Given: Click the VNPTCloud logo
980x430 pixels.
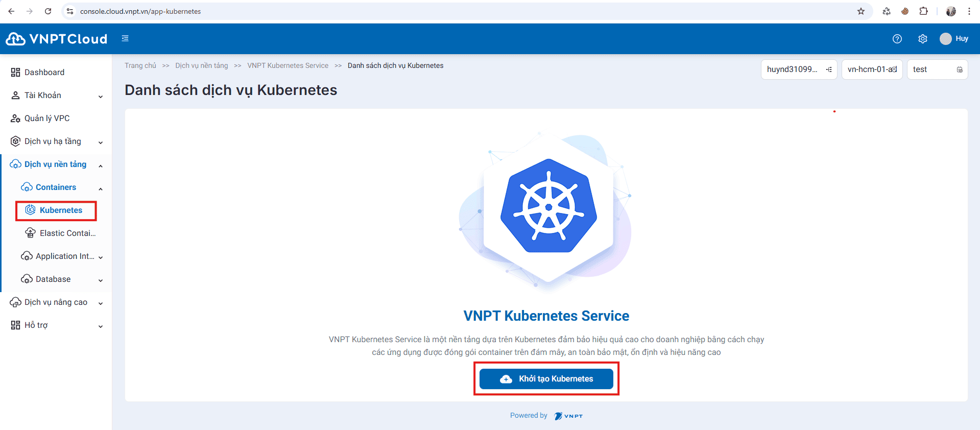Looking at the screenshot, I should (57, 39).
